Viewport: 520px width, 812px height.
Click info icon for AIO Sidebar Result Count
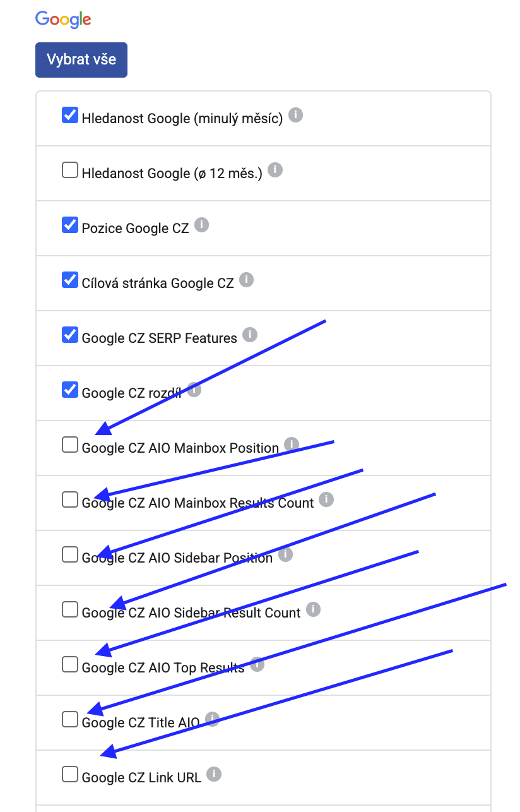pos(313,609)
